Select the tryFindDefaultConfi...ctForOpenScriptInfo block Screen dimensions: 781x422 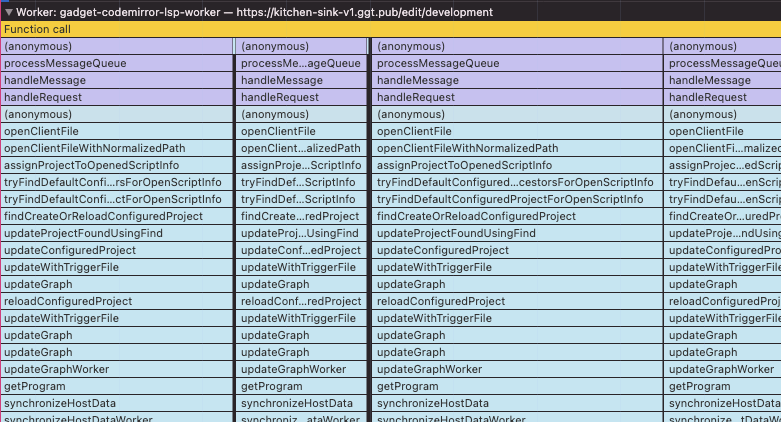pyautogui.click(x=116, y=199)
